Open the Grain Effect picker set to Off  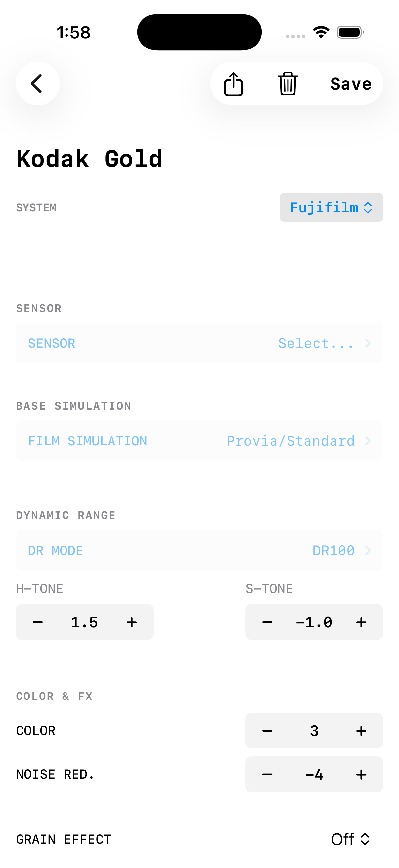point(351,839)
